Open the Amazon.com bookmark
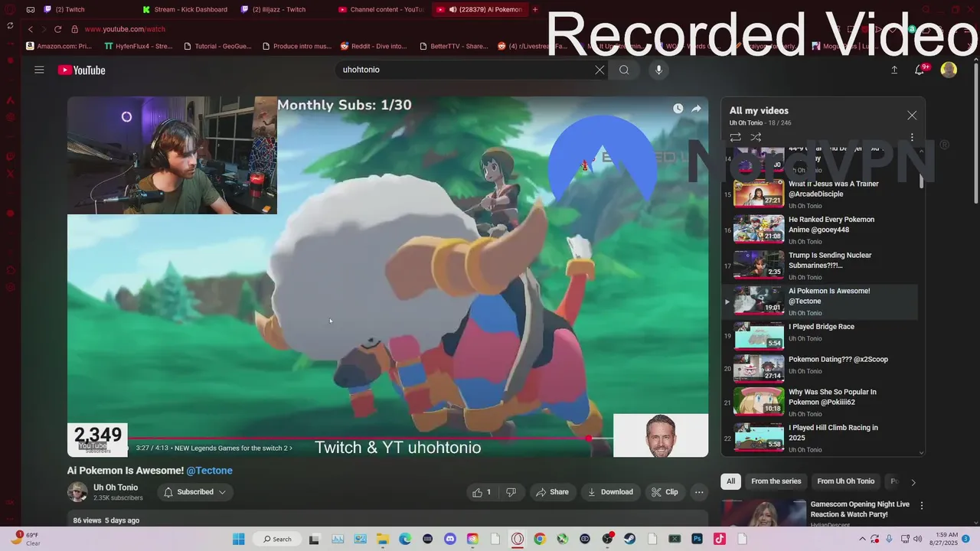 click(x=59, y=46)
